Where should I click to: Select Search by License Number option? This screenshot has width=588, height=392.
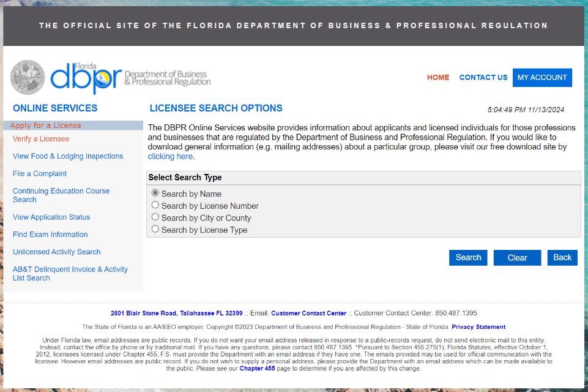(155, 205)
